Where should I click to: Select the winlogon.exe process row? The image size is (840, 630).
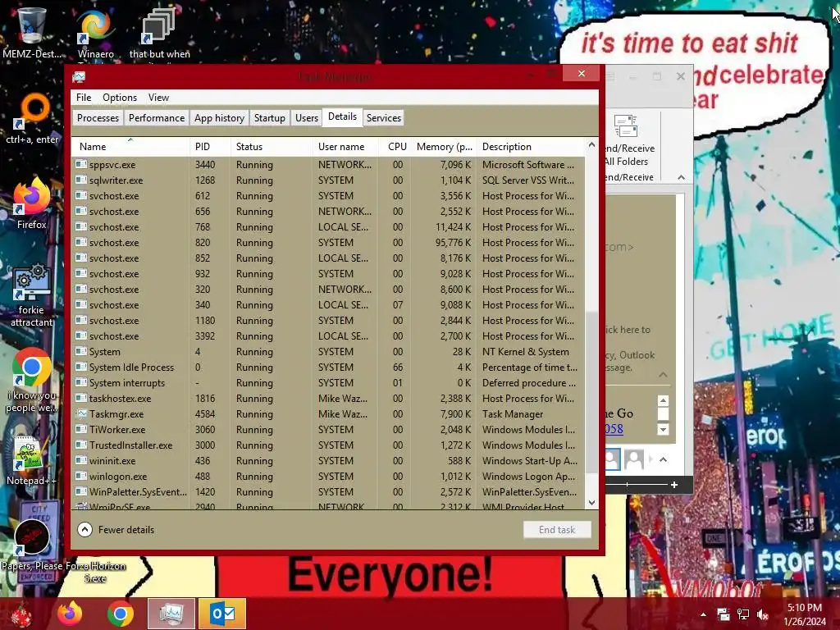click(328, 477)
